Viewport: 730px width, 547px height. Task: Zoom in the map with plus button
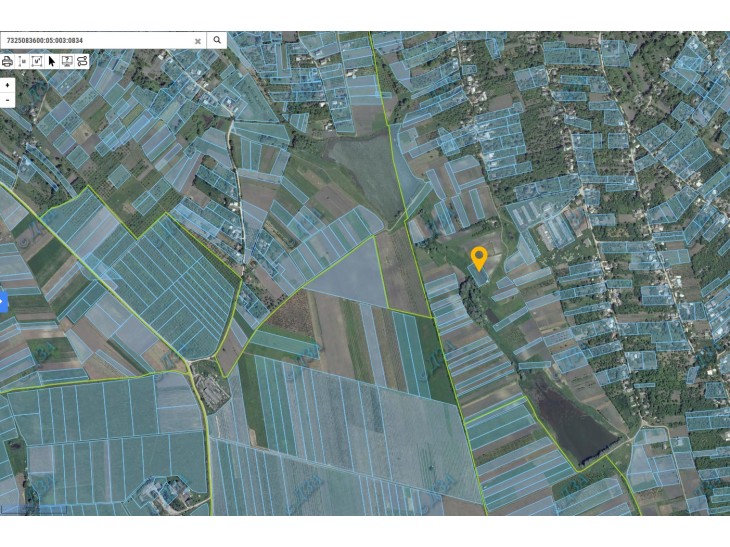click(x=7, y=85)
